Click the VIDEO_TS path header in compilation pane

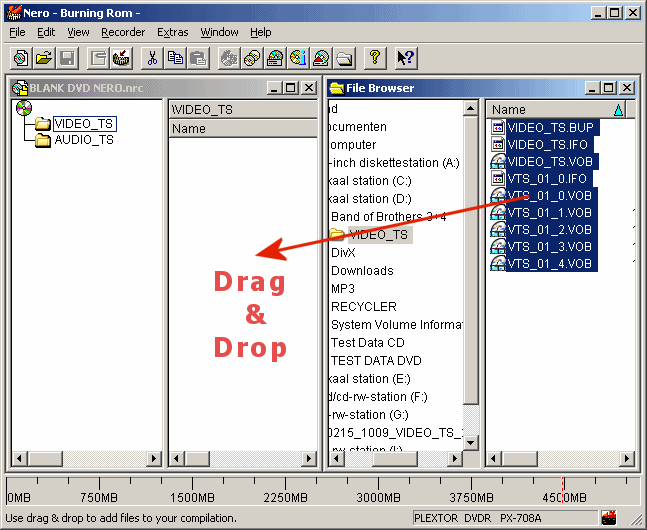[x=243, y=109]
